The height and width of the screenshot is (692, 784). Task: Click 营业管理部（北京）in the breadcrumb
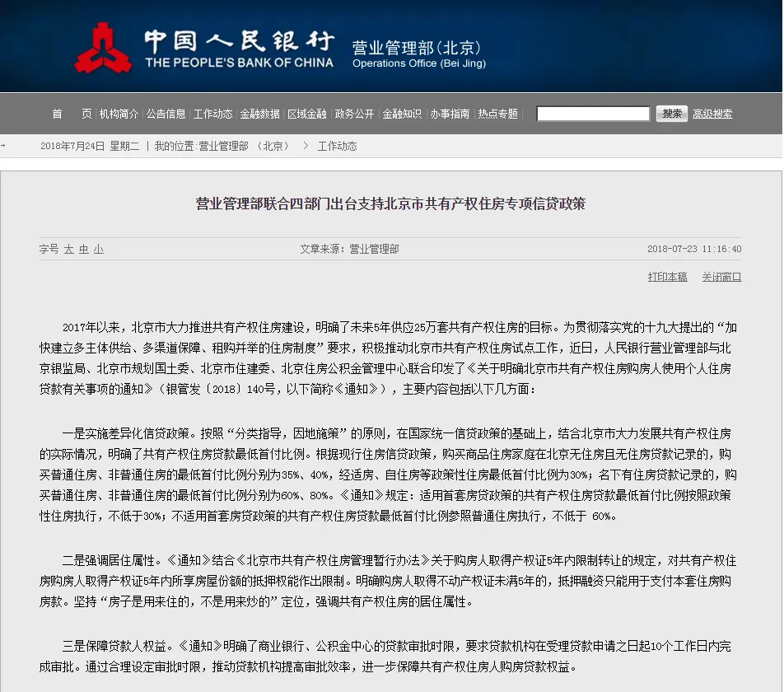(244, 146)
